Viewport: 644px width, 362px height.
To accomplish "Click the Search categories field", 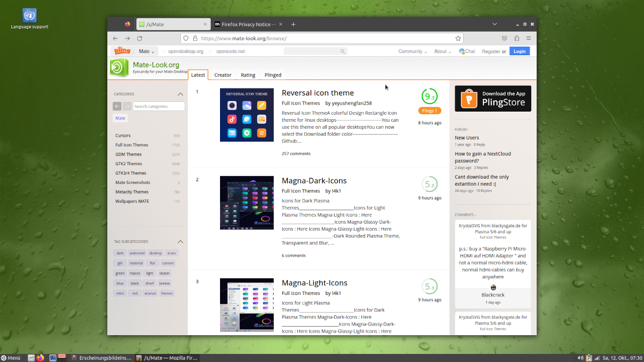I will tap(159, 106).
